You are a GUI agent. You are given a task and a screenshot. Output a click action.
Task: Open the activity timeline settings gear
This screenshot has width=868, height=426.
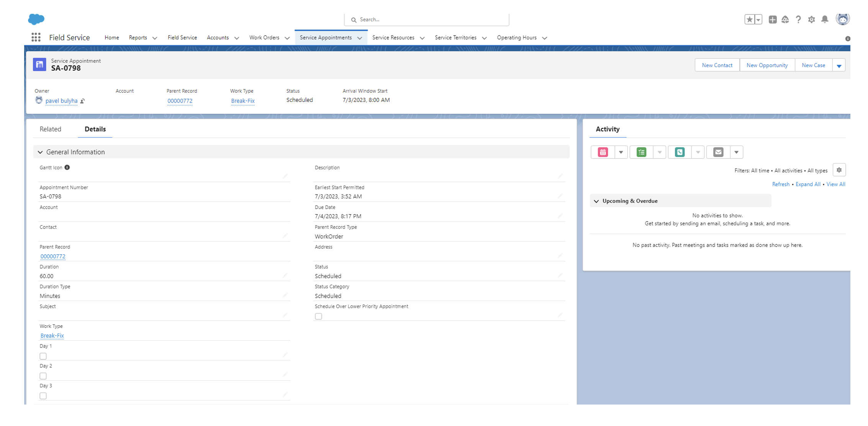[839, 170]
